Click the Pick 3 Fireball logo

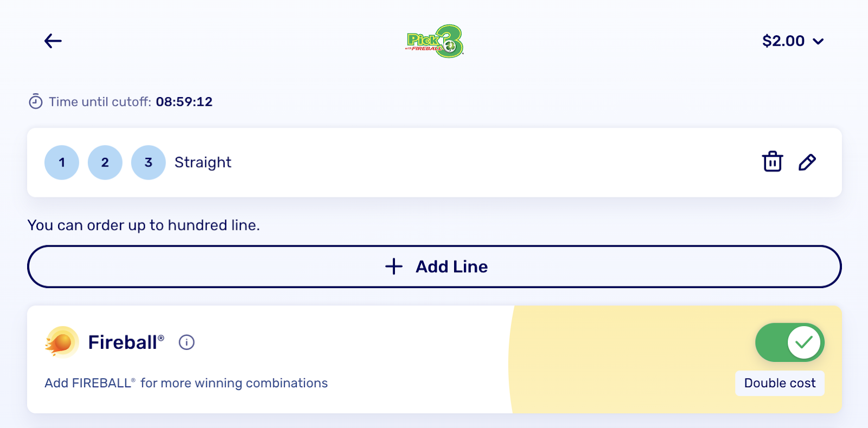coord(435,41)
